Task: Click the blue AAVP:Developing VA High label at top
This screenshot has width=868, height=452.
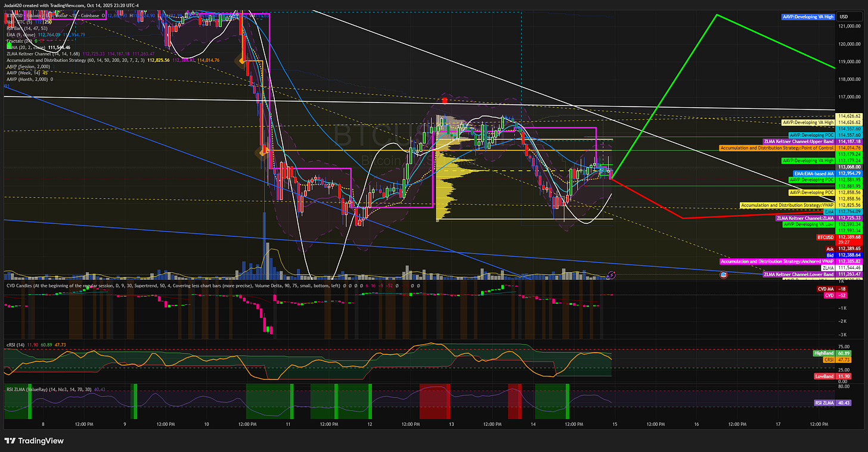Action: pos(807,17)
